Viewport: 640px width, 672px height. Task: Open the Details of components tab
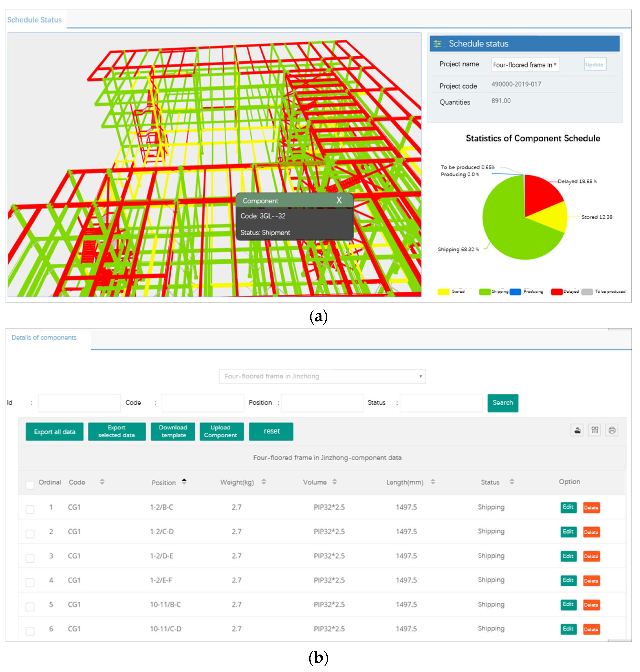44,337
